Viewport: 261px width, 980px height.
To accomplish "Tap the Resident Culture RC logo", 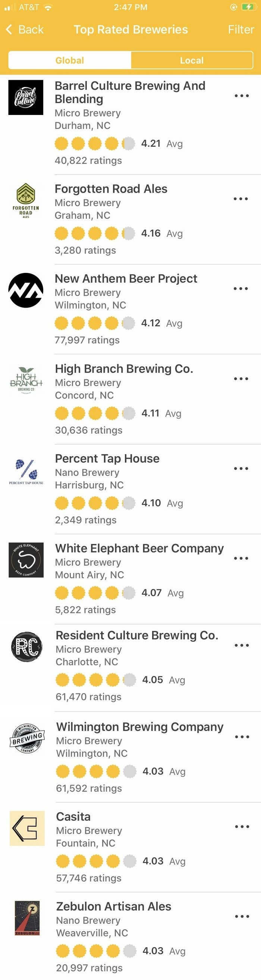I will pyautogui.click(x=26, y=647).
